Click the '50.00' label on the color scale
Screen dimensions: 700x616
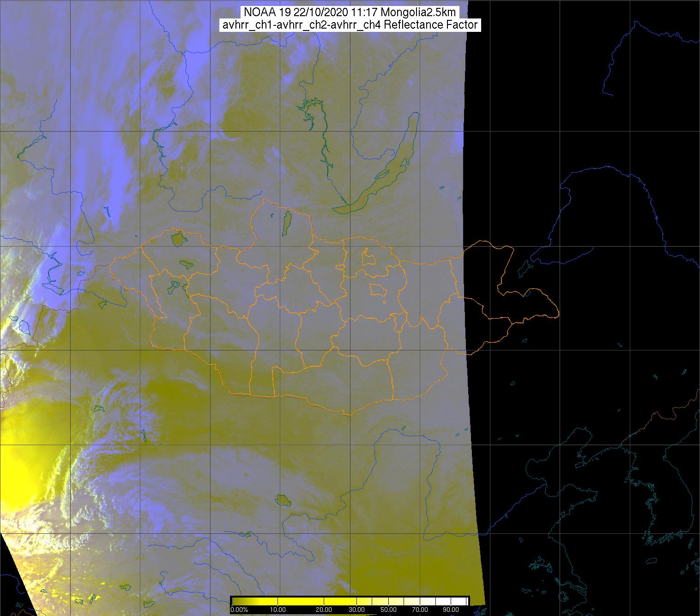pos(388,610)
